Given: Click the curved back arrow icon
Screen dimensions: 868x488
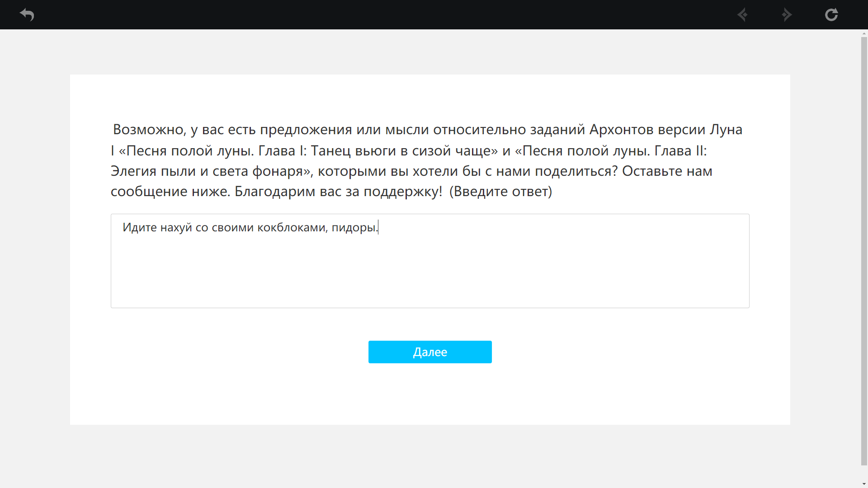Looking at the screenshot, I should click(27, 14).
